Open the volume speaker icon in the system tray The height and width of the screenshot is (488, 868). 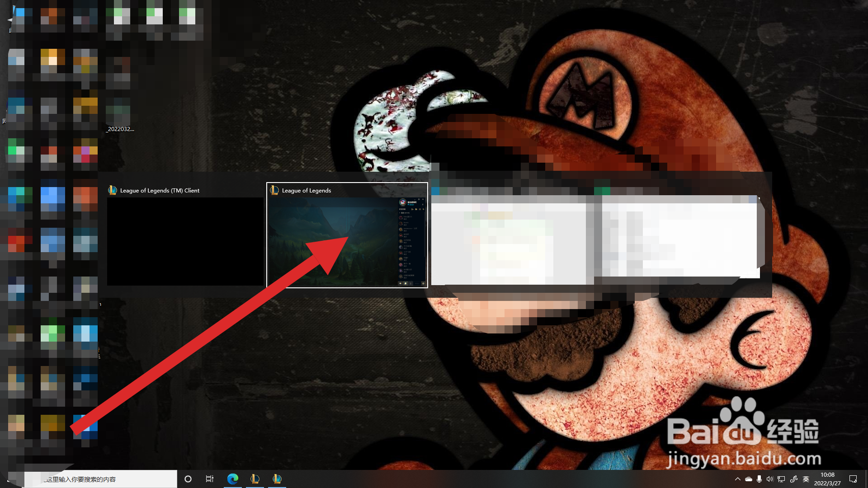[770, 479]
